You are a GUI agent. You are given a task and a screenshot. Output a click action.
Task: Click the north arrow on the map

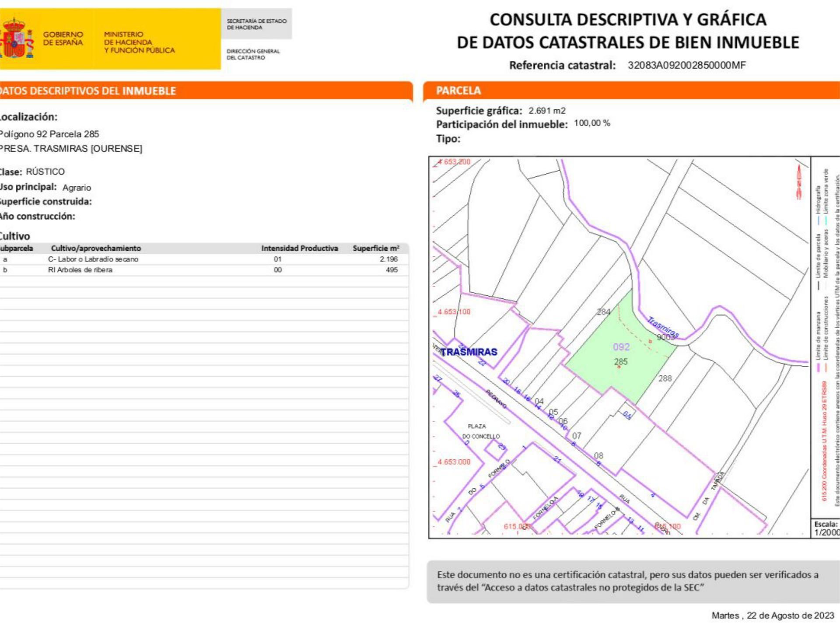[x=799, y=182]
